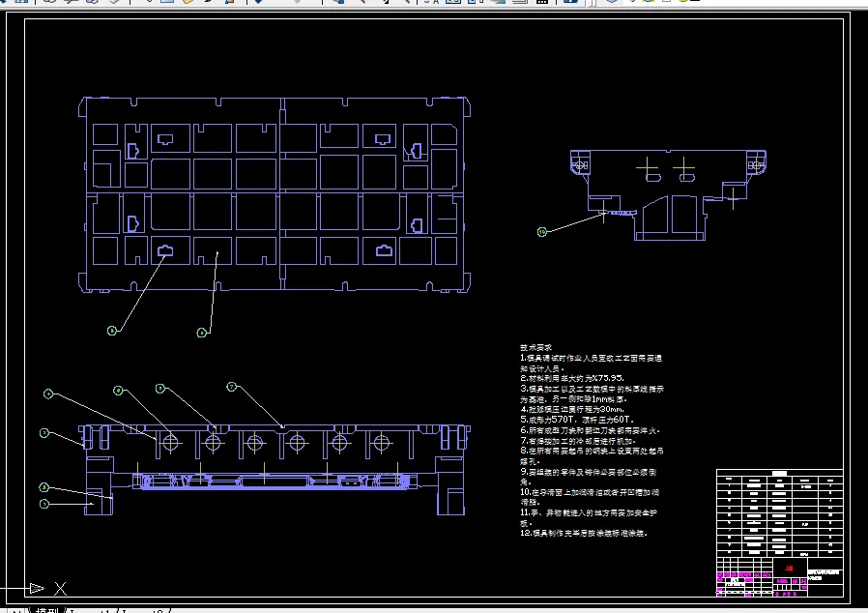
Task: Pick the yellow crosshair mark in the side view center
Action: point(683,166)
